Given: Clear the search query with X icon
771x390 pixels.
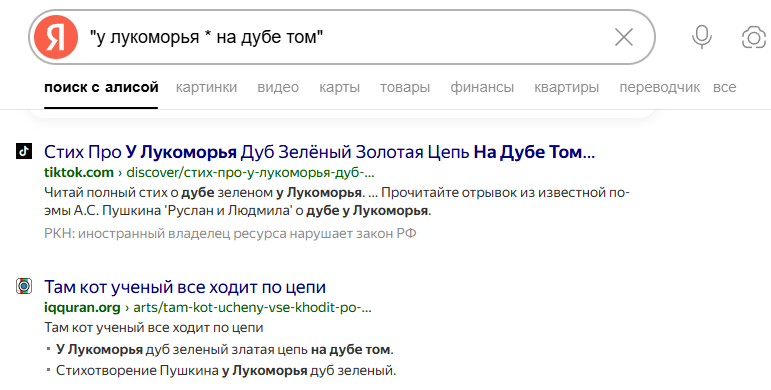Looking at the screenshot, I should [x=623, y=37].
